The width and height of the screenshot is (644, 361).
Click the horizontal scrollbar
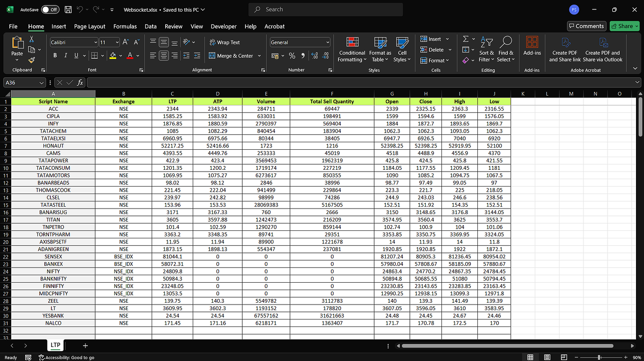pos(507,346)
